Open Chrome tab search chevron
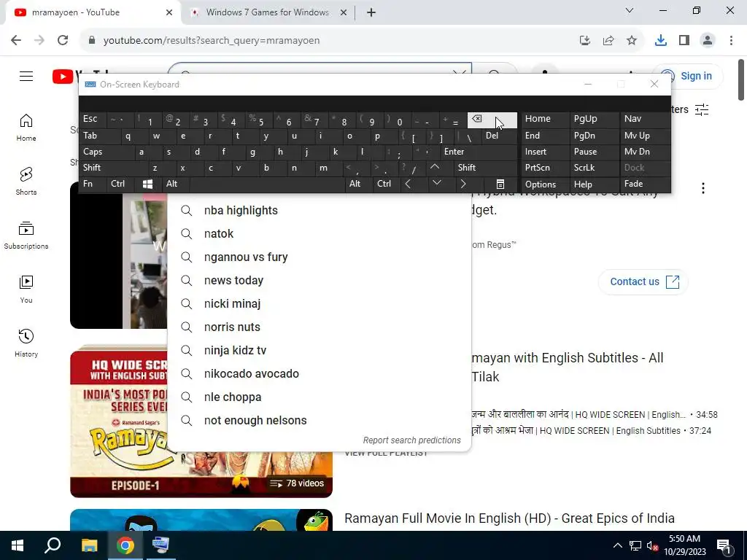Screen dimensions: 747x560 (630, 10)
